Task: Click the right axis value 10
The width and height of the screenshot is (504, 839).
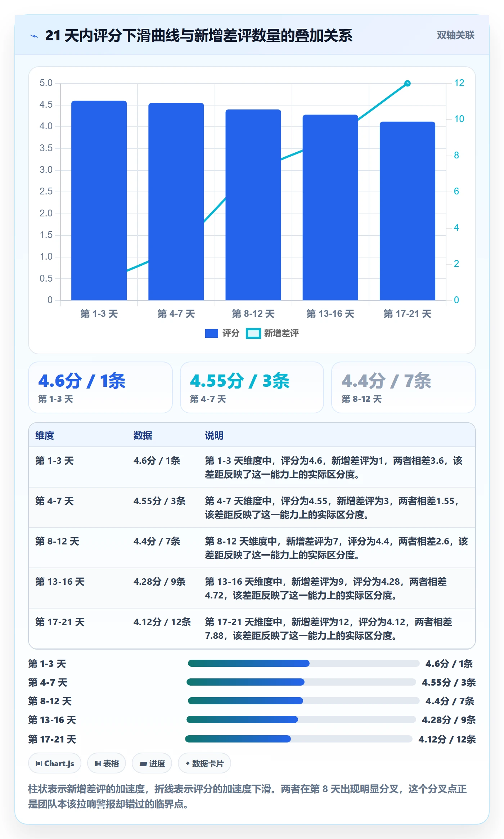Action: click(459, 119)
